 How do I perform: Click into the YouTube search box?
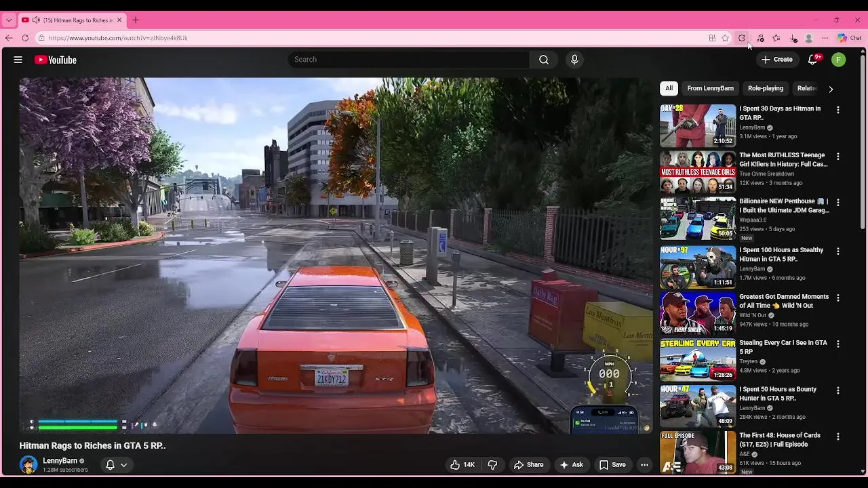coord(408,60)
